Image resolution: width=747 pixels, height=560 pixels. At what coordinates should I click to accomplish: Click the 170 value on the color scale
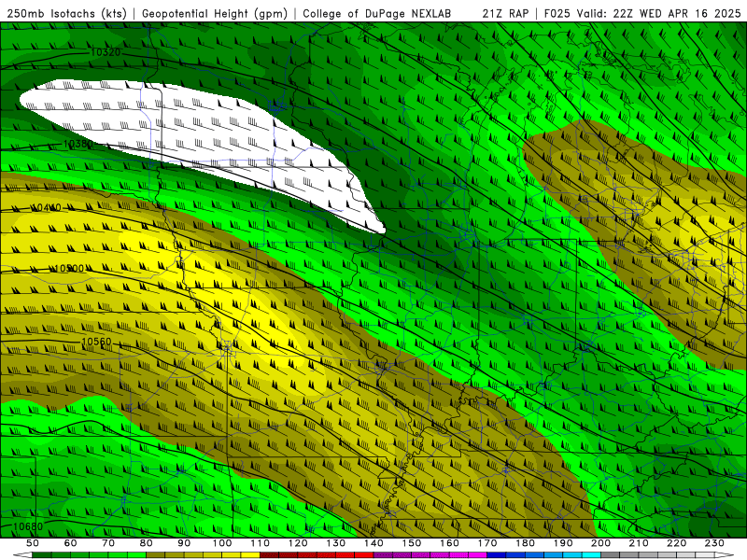[x=487, y=543]
